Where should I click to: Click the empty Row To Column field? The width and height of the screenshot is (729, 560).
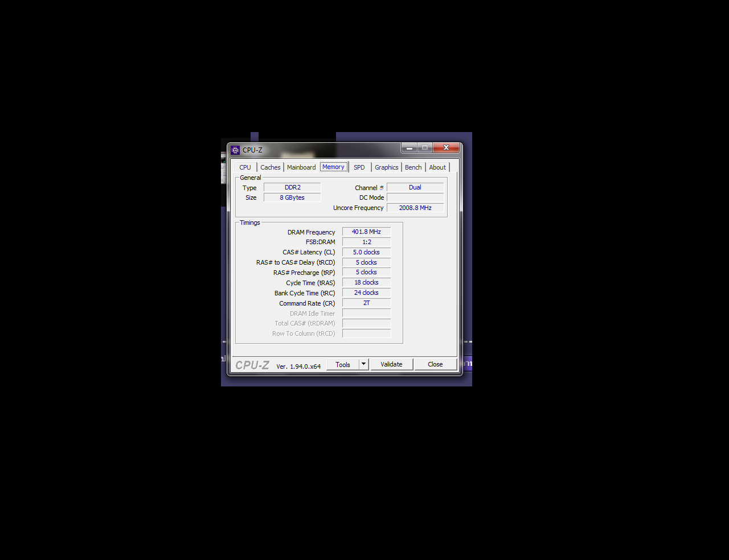367,333
